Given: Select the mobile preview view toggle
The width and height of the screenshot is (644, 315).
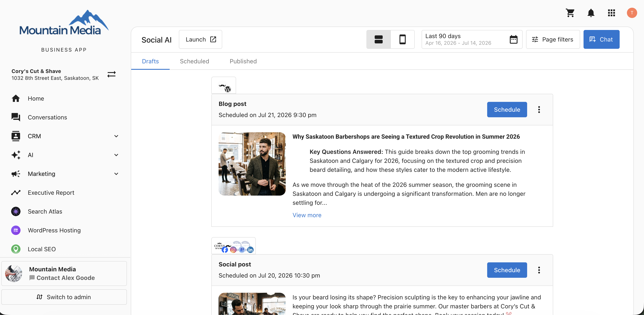Looking at the screenshot, I should click(402, 39).
